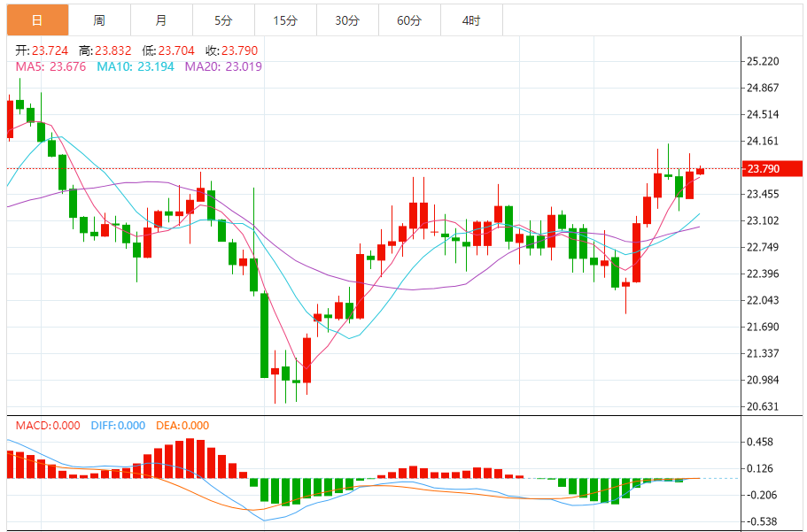Switch to the 周 weekly tab
This screenshot has width=807, height=532.
tap(99, 20)
